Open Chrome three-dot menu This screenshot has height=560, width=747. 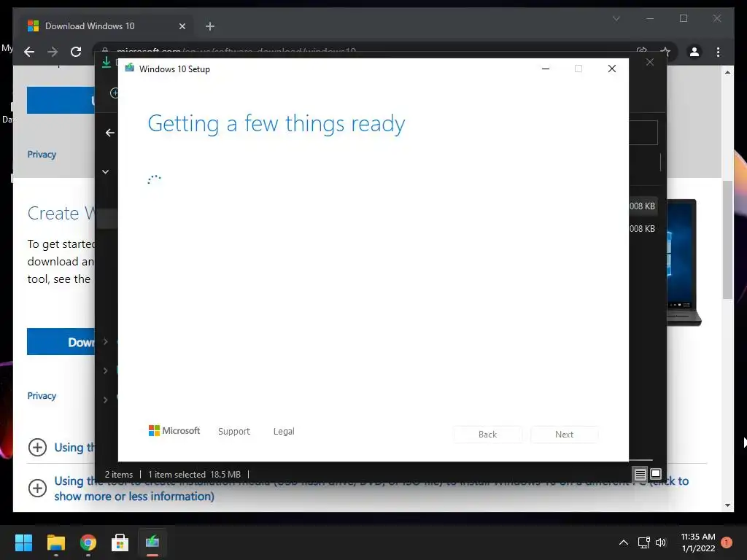coord(719,52)
